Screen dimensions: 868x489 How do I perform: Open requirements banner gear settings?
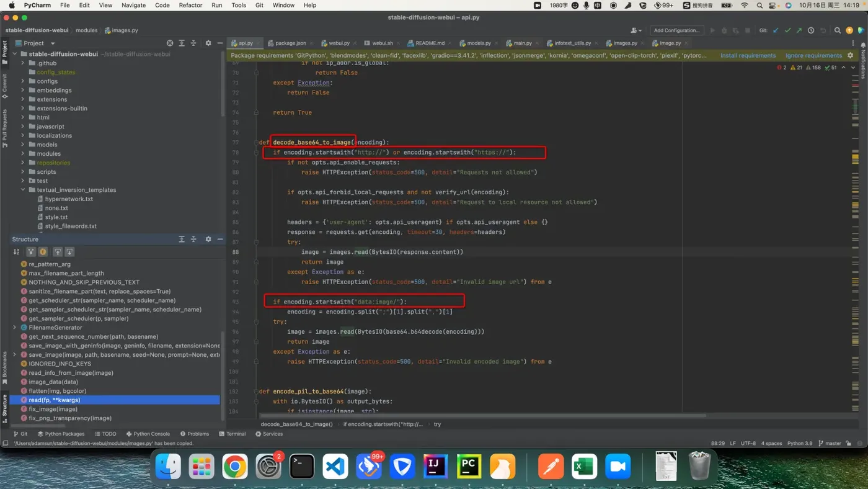[x=850, y=55]
